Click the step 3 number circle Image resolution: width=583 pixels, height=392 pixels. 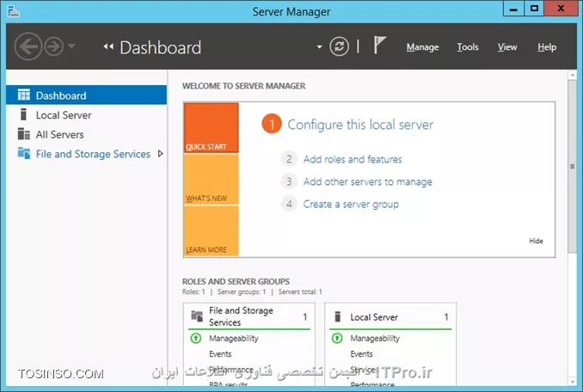pos(289,181)
